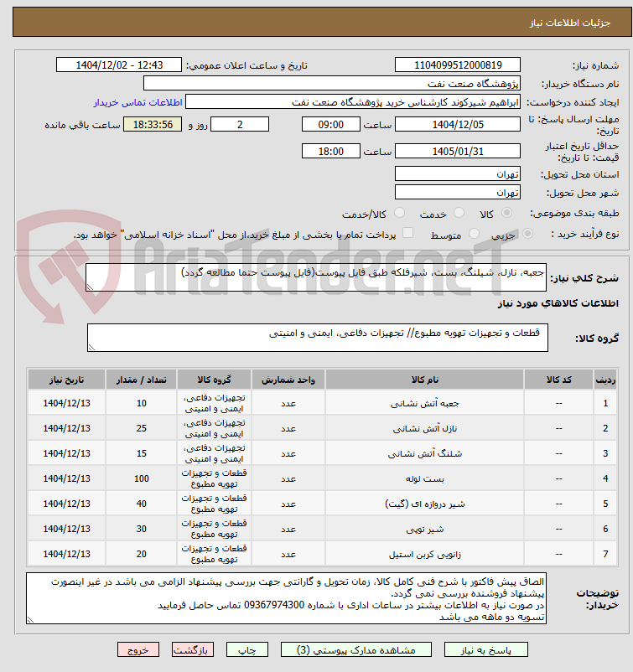Click quantity 100 in بست لوله row
This screenshot has width=633, height=672.
pos(142,478)
